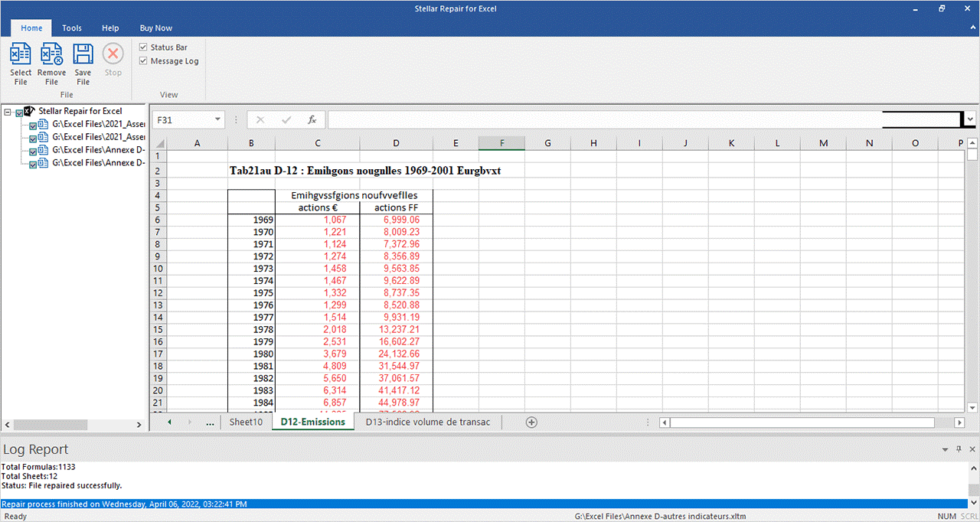Click the formula bar cancel X icon

260,120
